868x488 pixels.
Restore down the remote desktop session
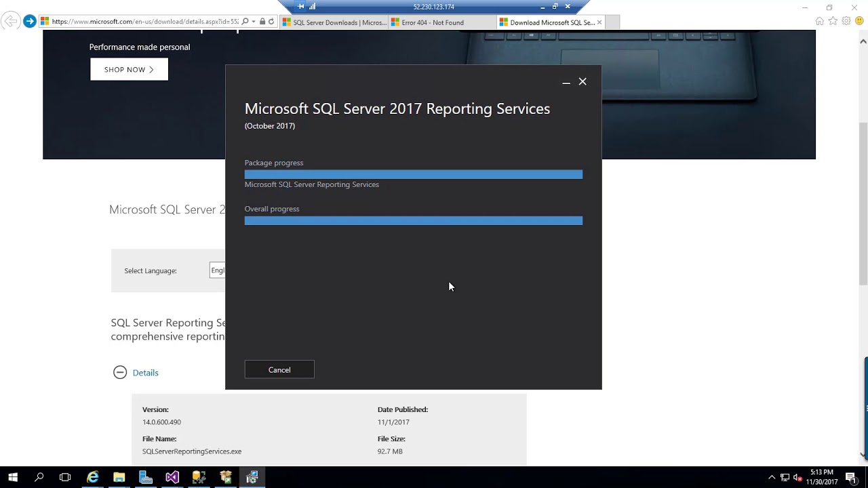pos(555,7)
